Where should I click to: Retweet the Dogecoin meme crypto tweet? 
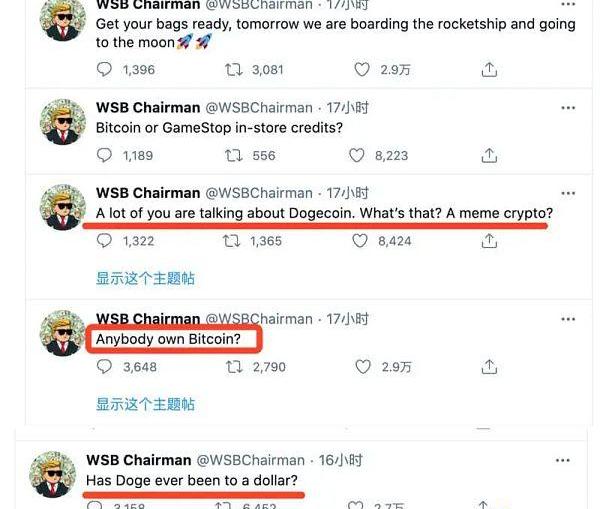tap(232, 241)
